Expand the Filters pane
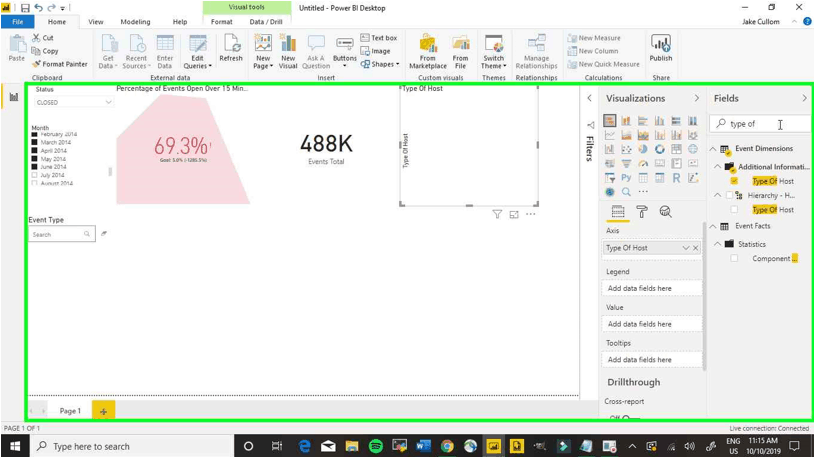The image size is (816, 458). tap(590, 98)
